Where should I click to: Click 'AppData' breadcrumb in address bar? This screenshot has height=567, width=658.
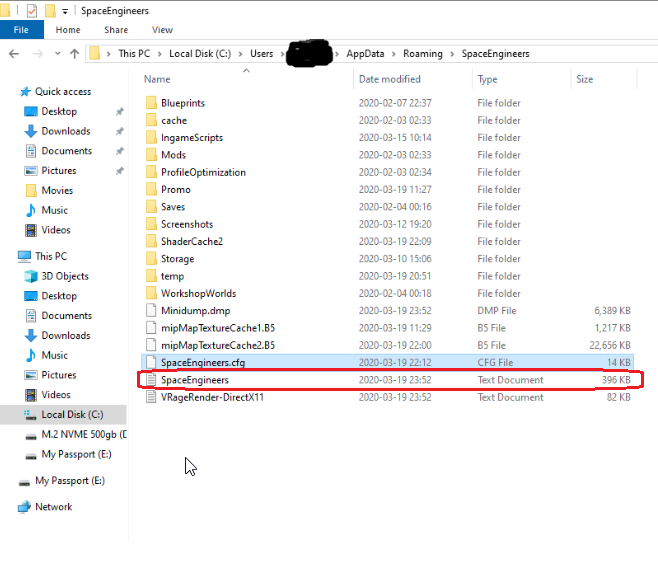point(365,54)
